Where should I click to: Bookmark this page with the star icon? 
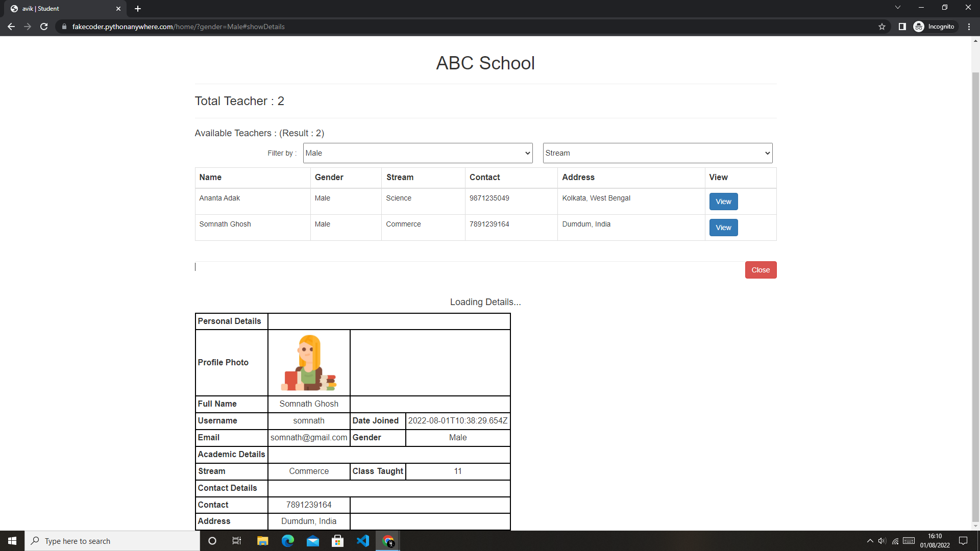tap(883, 27)
